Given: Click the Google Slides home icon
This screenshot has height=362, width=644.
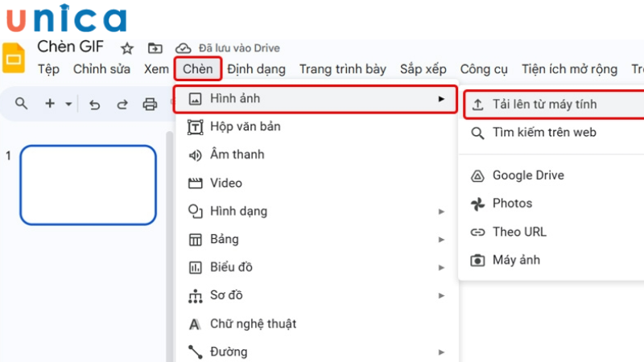Looking at the screenshot, I should pos(14,57).
